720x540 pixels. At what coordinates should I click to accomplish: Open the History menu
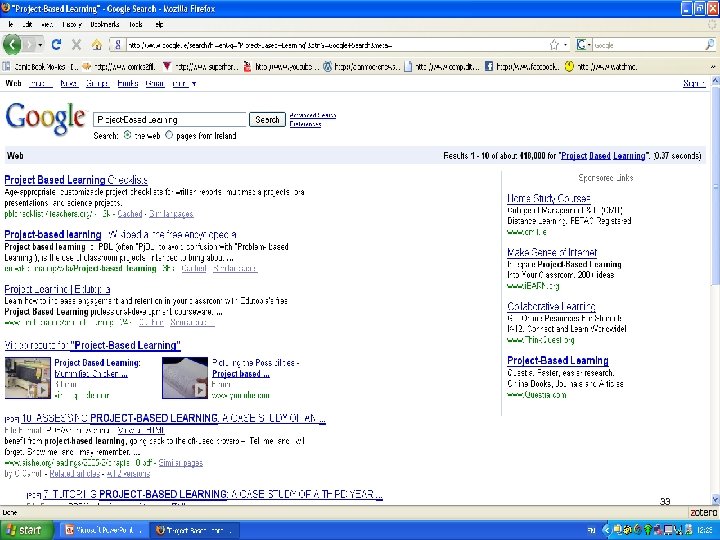tap(72, 24)
